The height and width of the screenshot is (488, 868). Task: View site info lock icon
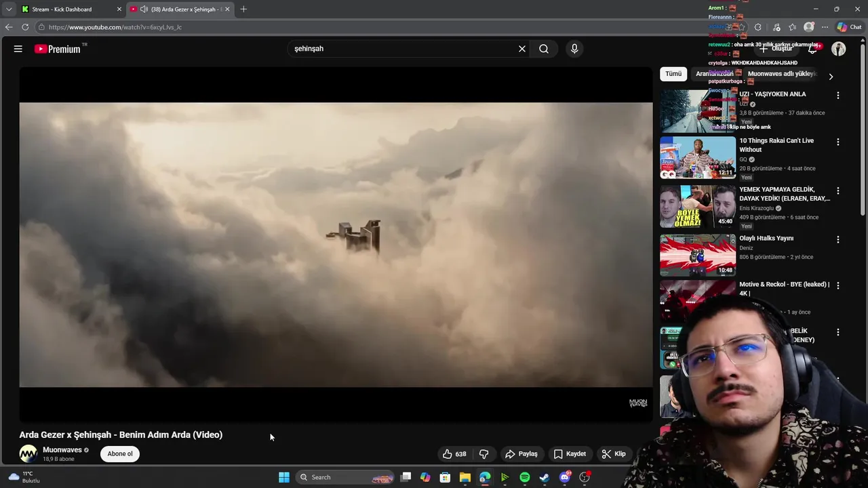[41, 27]
